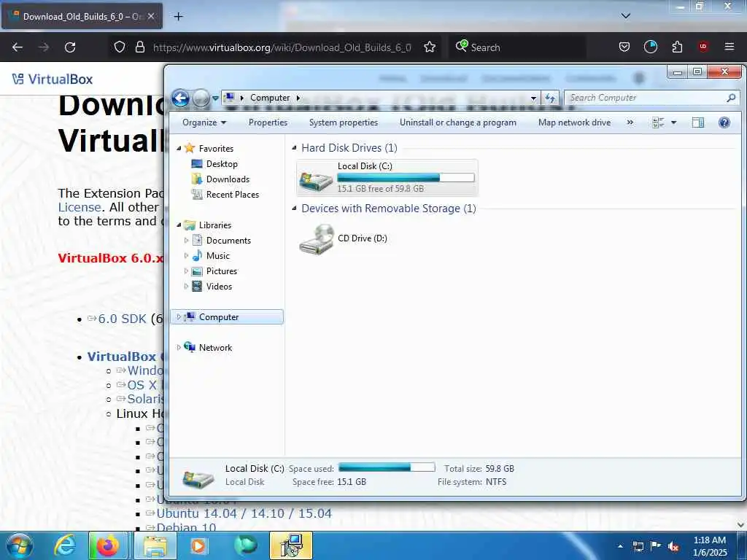Image resolution: width=747 pixels, height=560 pixels.
Task: Select Network in the navigation pane
Action: [215, 348]
